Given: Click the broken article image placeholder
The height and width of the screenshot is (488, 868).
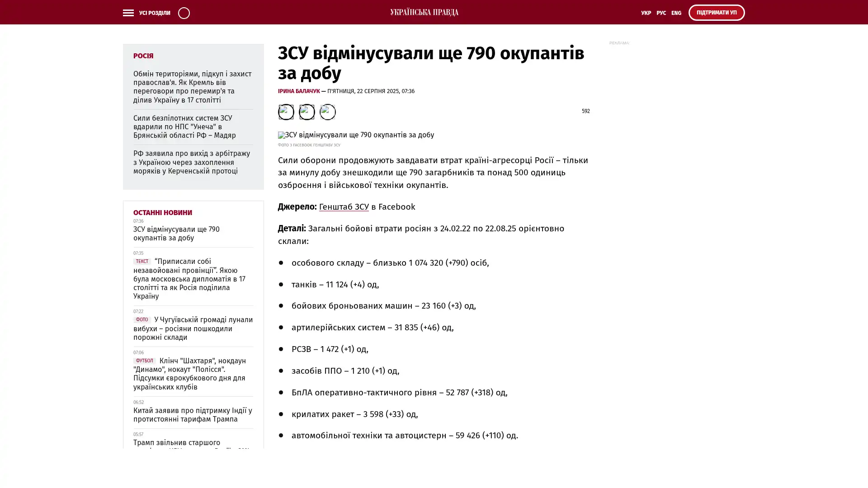Looking at the screenshot, I should [x=355, y=135].
